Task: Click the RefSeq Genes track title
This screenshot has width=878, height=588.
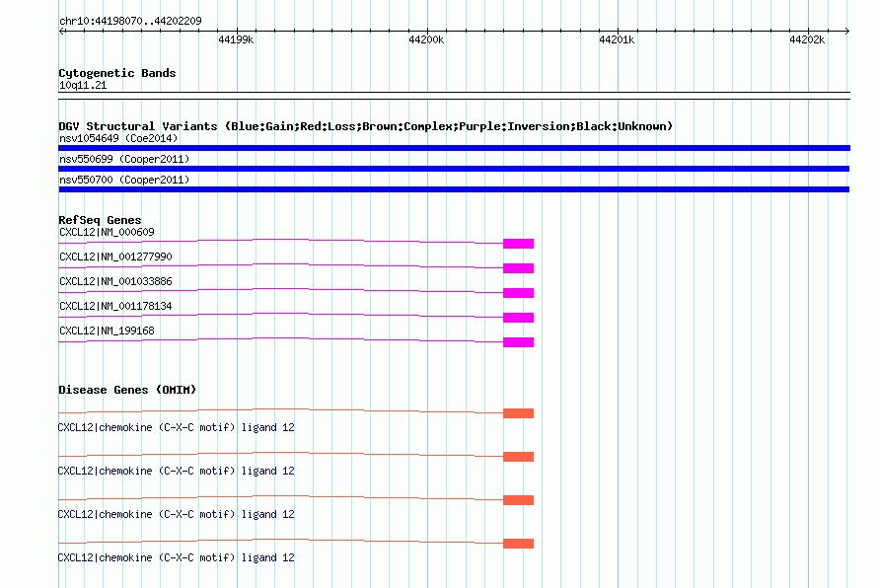Action: (x=100, y=220)
